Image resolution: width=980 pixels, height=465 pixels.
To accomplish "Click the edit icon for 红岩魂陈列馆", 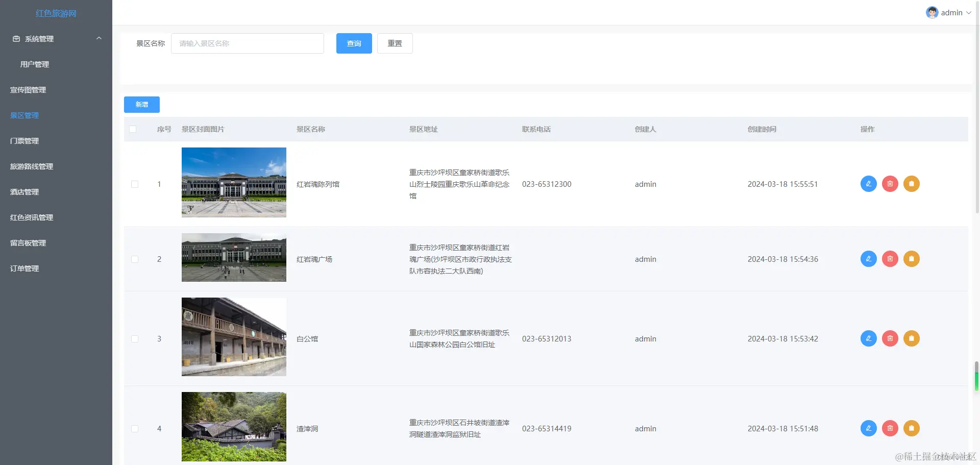I will point(868,184).
